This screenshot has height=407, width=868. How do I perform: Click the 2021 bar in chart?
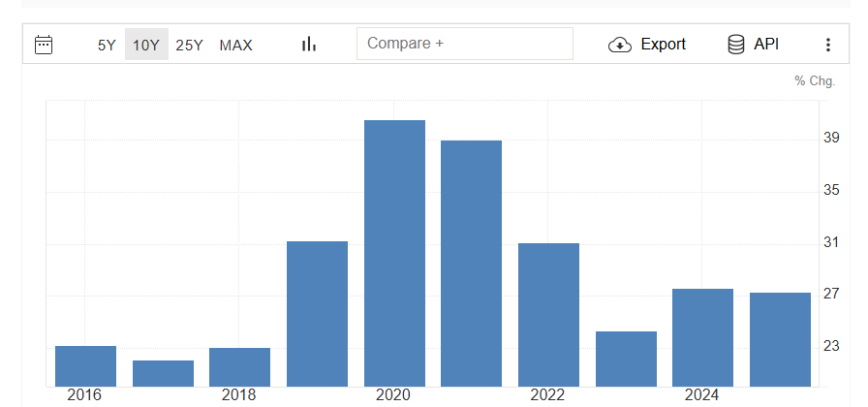point(471,264)
